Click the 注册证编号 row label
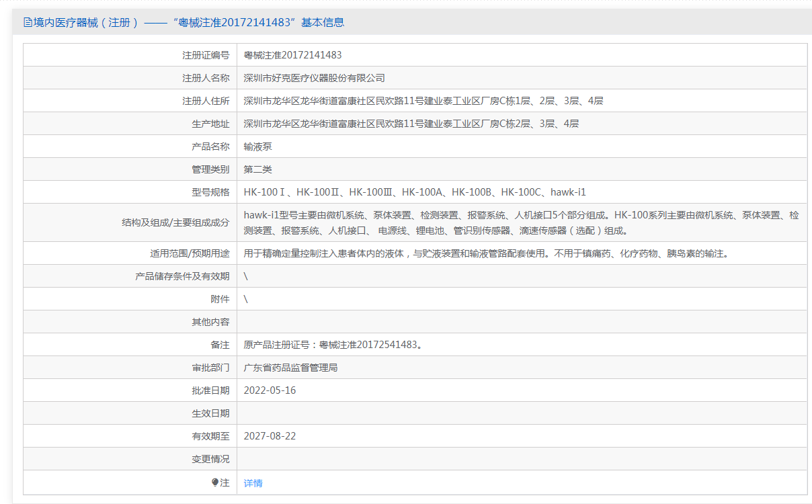 pos(206,55)
